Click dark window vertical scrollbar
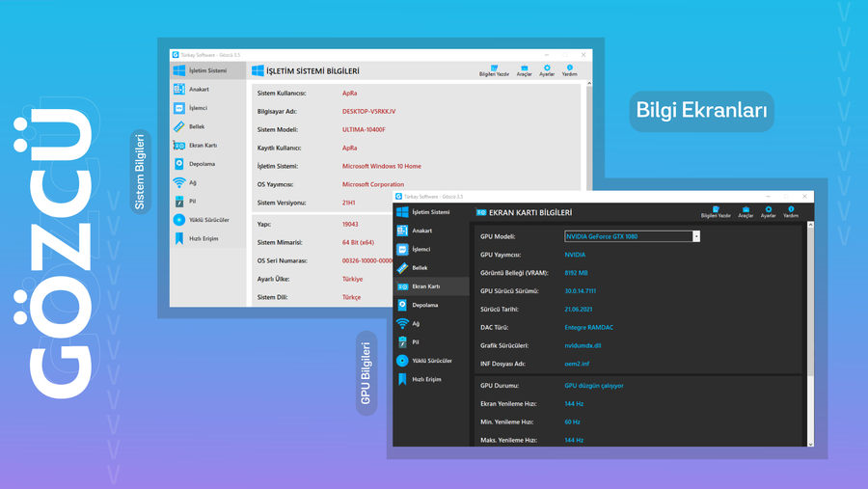Image resolution: width=868 pixels, height=489 pixels. tap(810, 334)
